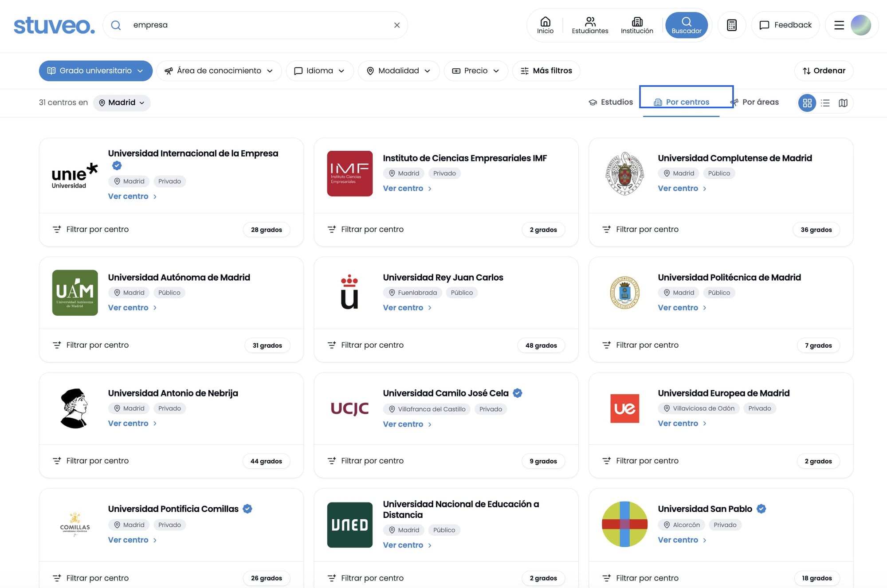
Task: Click the 18 grados badge
Action: point(816,578)
